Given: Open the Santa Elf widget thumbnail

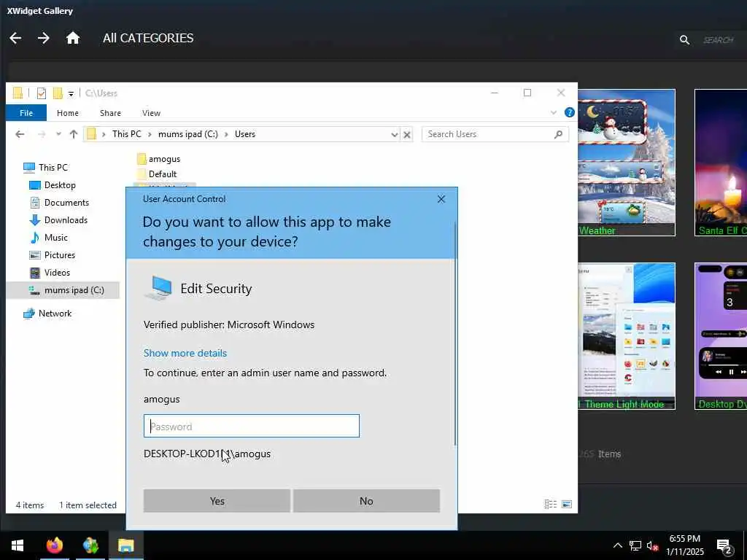Looking at the screenshot, I should [721, 163].
